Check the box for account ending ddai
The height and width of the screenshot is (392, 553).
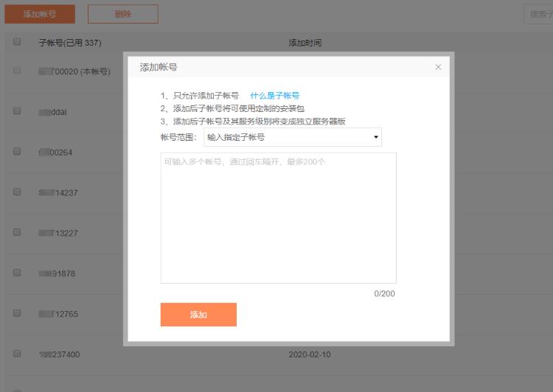click(16, 111)
